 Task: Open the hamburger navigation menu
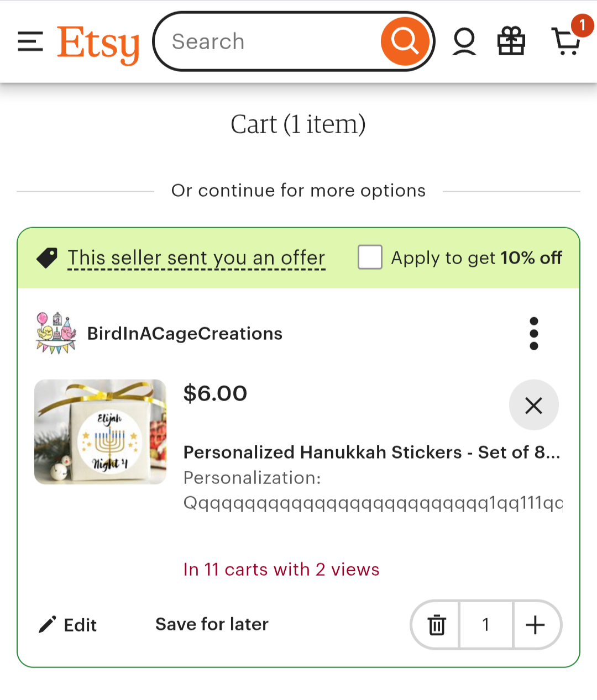[x=30, y=42]
